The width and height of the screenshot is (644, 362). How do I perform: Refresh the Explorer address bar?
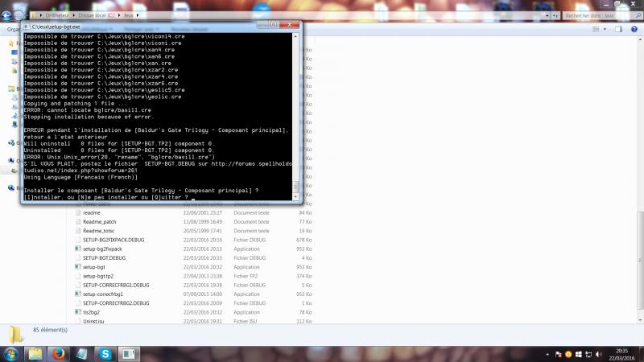[555, 15]
